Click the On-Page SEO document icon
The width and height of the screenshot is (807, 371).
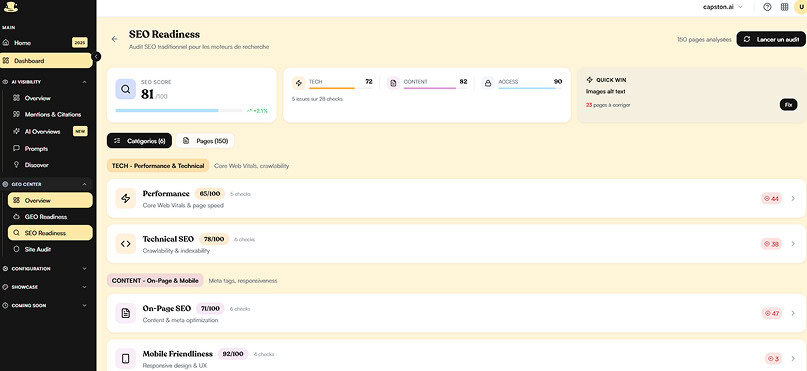point(126,313)
